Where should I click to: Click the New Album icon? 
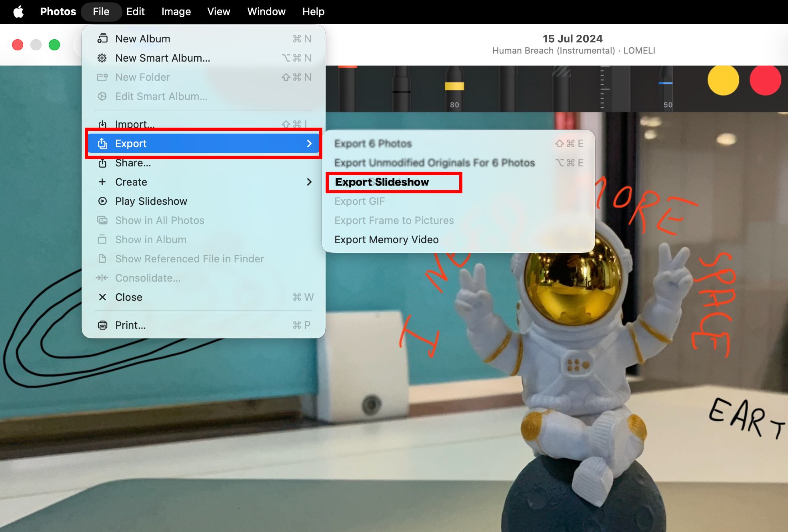tap(102, 39)
